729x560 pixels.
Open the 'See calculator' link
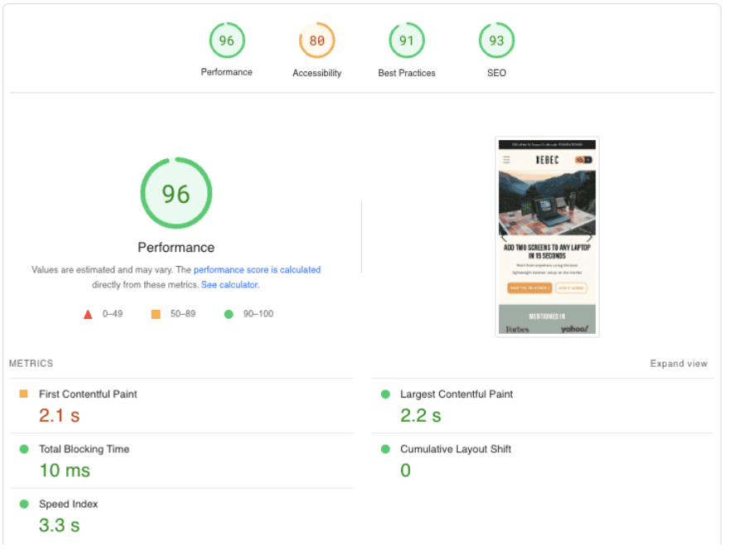[x=229, y=285]
